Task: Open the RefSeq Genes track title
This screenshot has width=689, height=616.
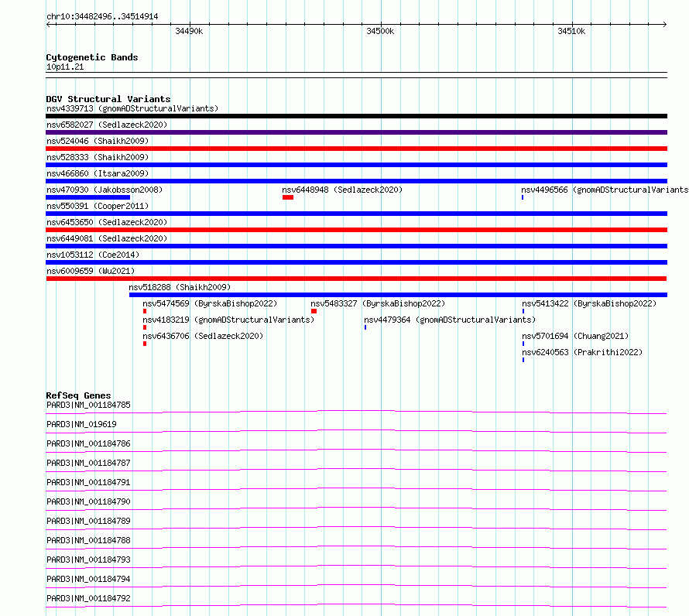Action: point(78,395)
